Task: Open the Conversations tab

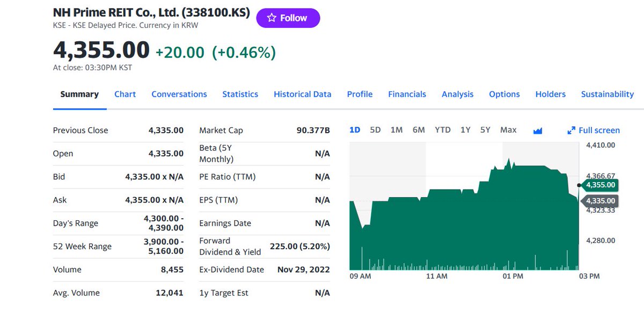Action: tap(179, 94)
